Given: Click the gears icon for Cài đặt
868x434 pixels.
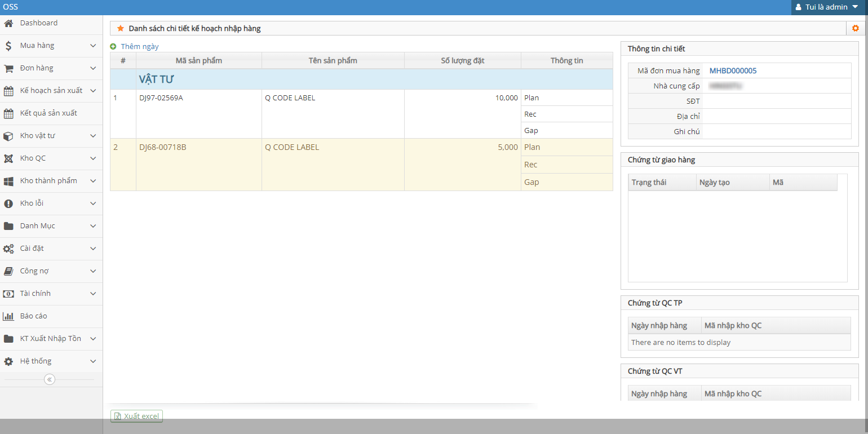Looking at the screenshot, I should coord(8,249).
